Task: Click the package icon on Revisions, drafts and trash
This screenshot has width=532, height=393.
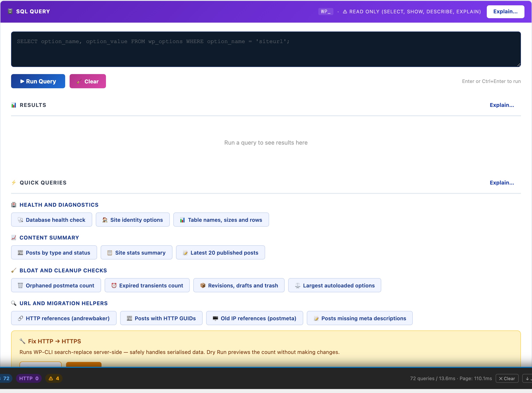Action: point(203,285)
